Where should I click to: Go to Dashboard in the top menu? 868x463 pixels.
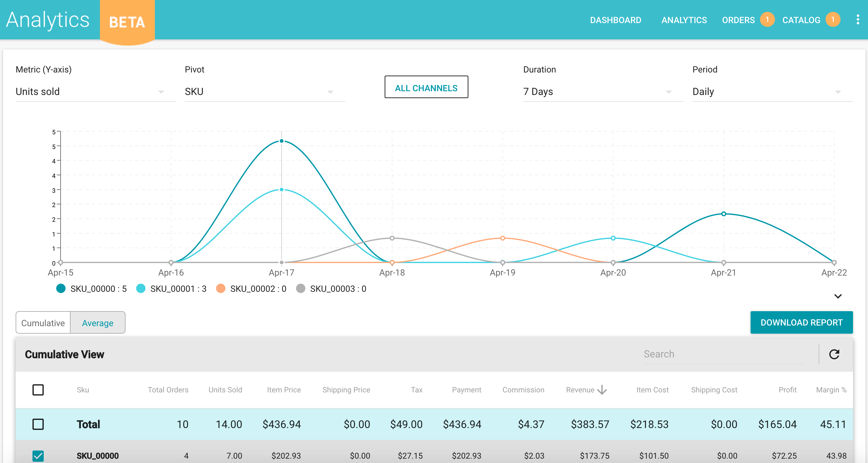point(615,20)
